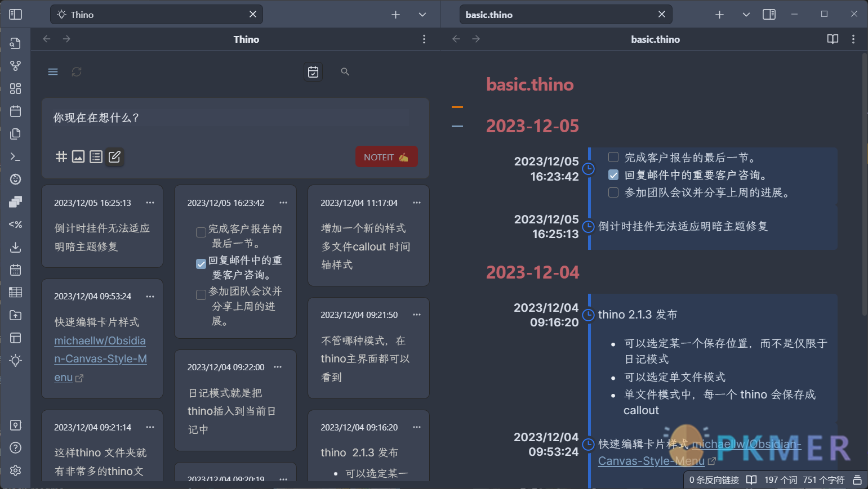
Task: Click the right pane vertical scrollbar
Action: point(864,184)
